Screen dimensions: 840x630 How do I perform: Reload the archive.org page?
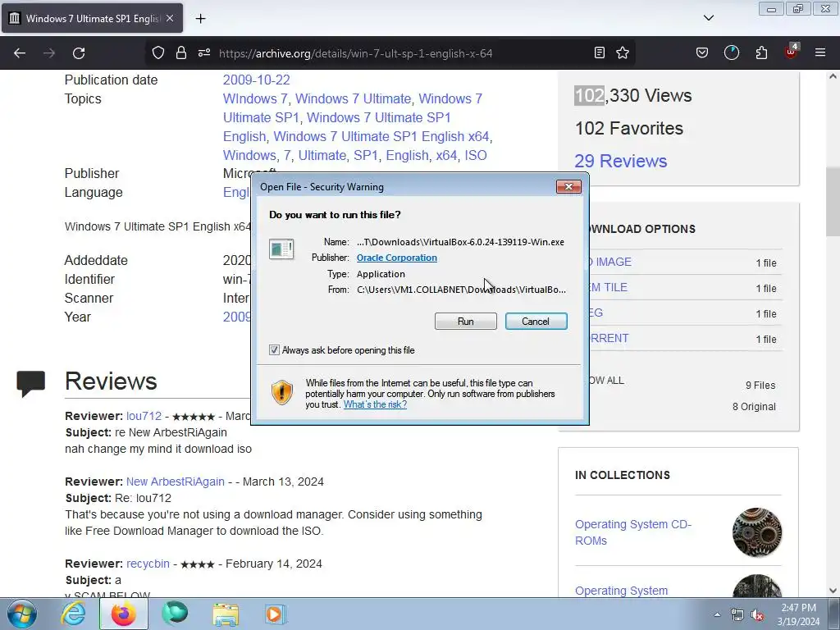click(x=79, y=53)
